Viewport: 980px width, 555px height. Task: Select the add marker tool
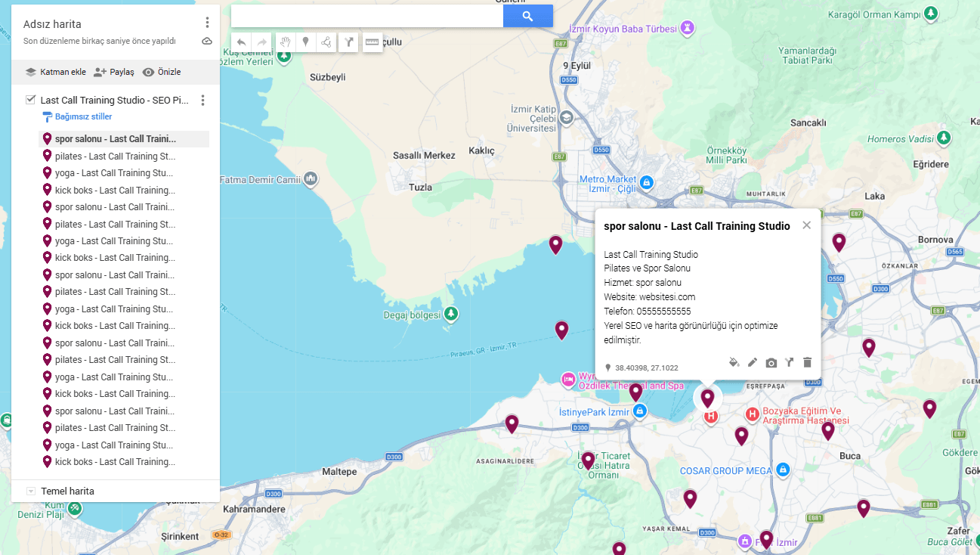pyautogui.click(x=305, y=42)
